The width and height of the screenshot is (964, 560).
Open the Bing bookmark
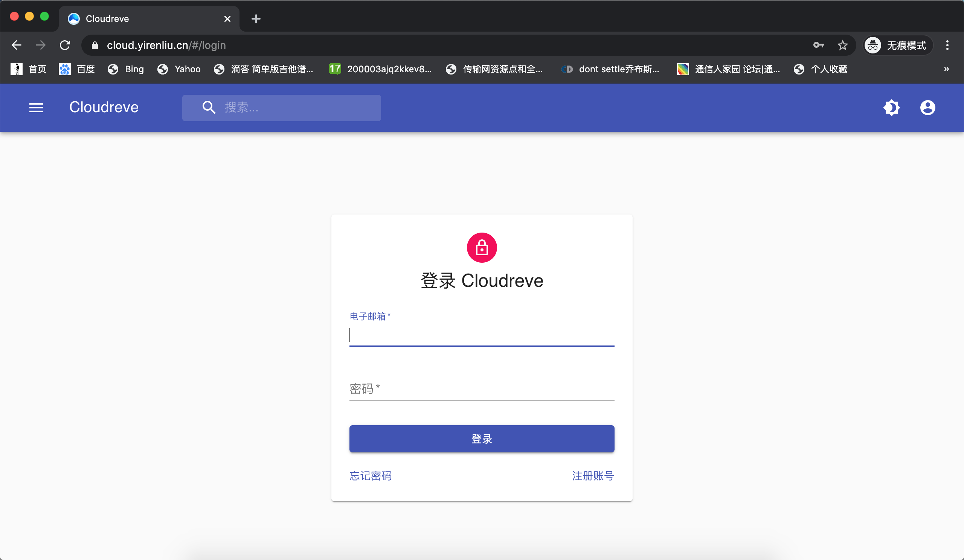[126, 69]
